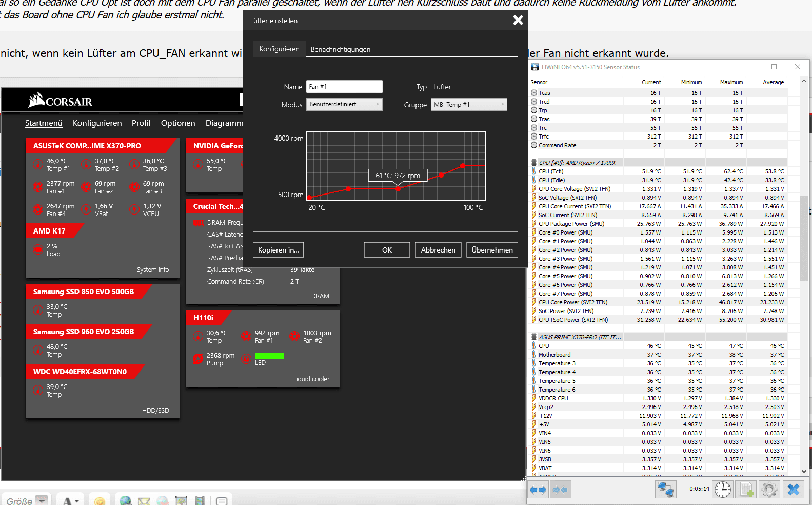Select the Konfigurieren tab in the Lüfter dialog

(x=280, y=49)
